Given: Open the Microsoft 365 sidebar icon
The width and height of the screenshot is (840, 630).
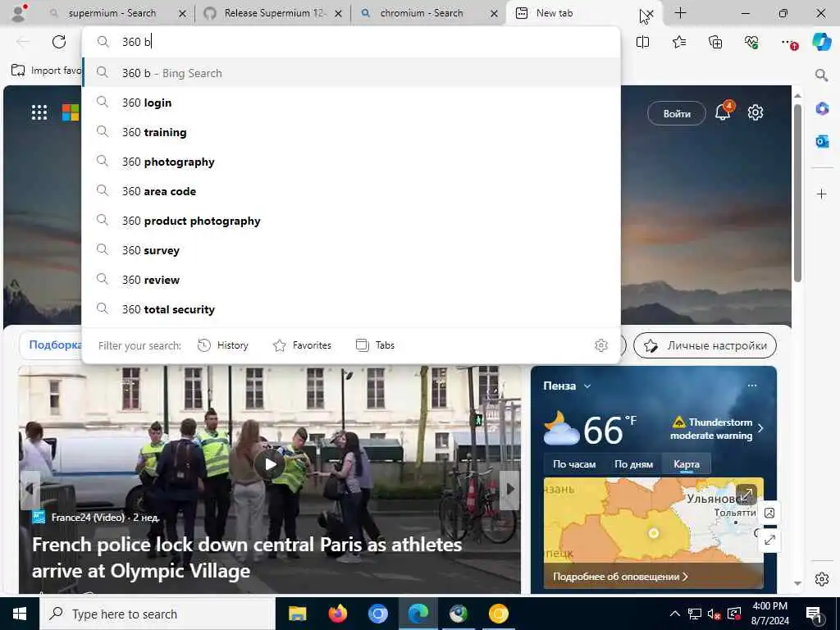Looking at the screenshot, I should tap(822, 109).
